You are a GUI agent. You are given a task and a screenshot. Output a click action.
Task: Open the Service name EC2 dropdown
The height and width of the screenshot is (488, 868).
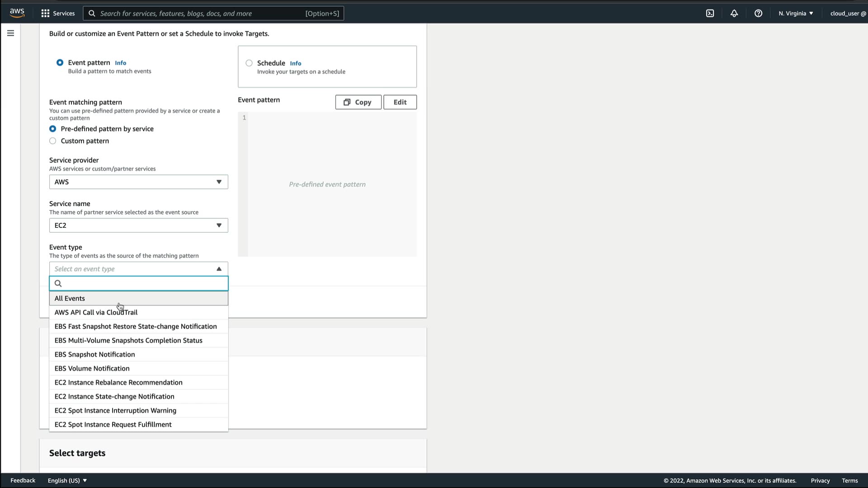138,225
